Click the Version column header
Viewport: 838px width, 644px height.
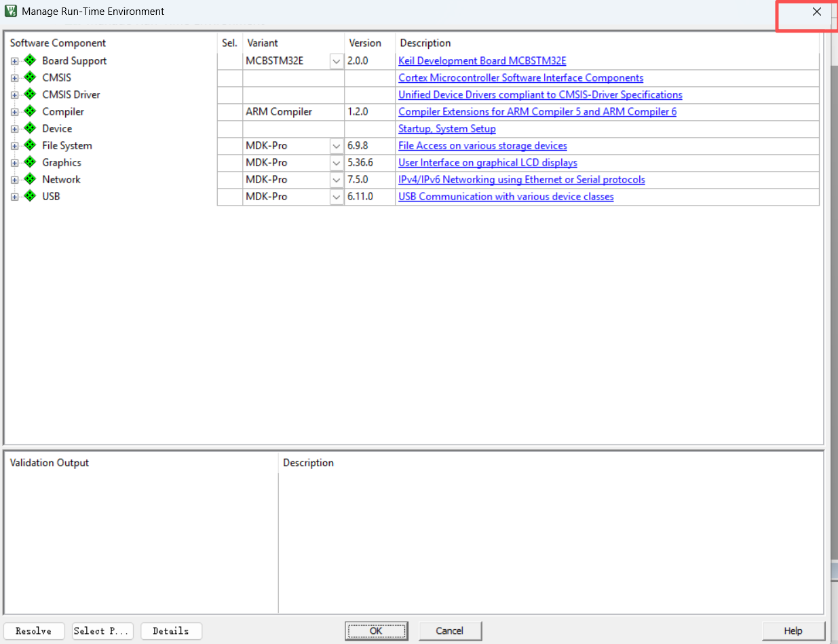tap(365, 43)
